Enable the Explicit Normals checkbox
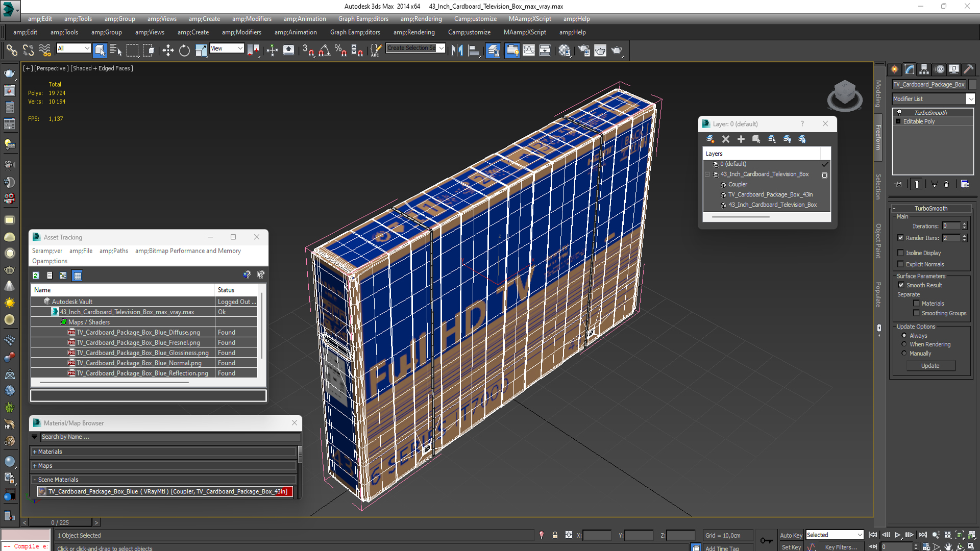The width and height of the screenshot is (980, 551). point(901,264)
